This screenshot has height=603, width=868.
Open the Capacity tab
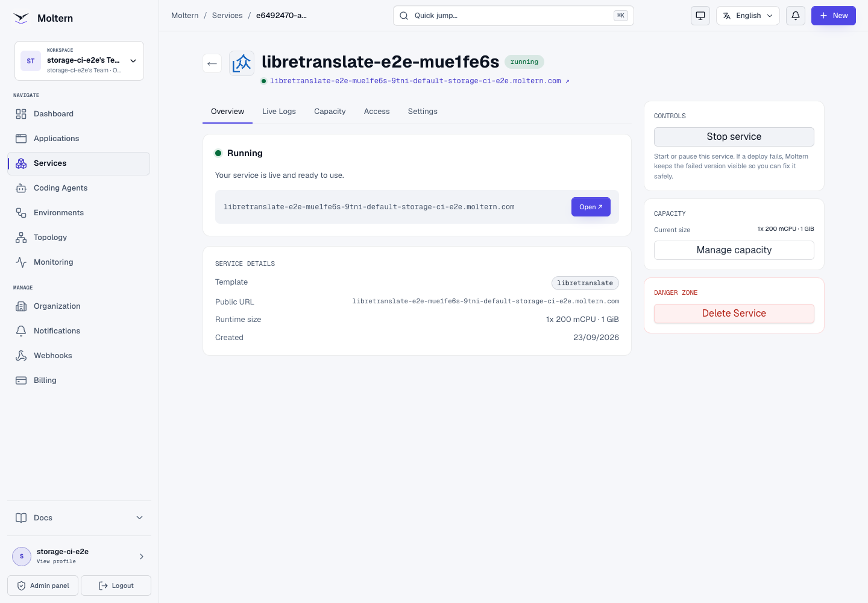point(330,112)
